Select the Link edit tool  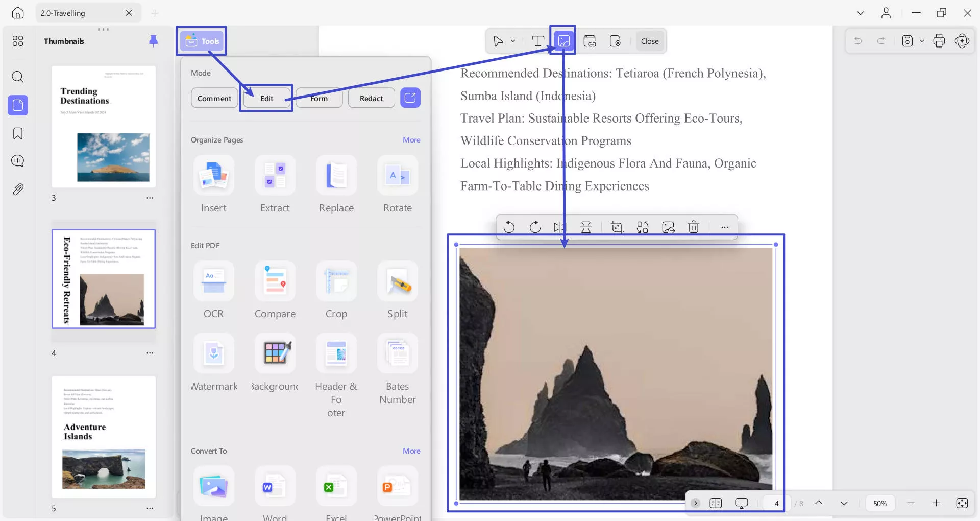click(x=590, y=41)
